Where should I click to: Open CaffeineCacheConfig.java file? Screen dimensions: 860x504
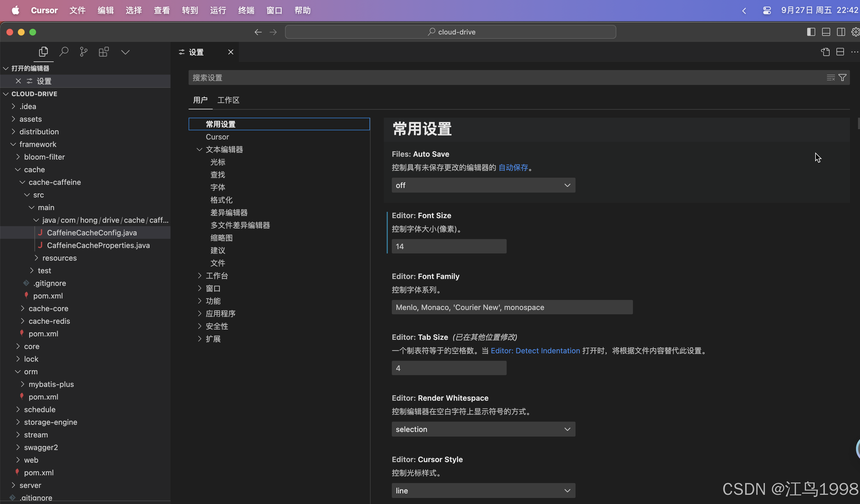[92, 233]
